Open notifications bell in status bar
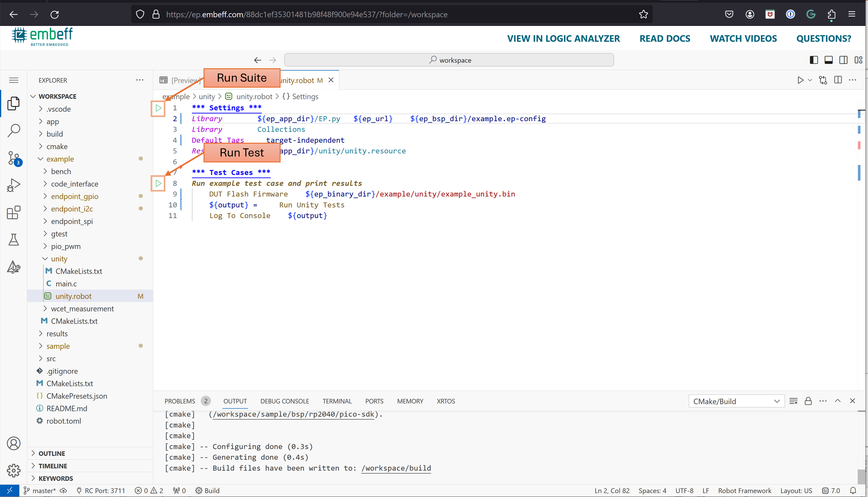Screen dimensions: 868x497 [853, 490]
